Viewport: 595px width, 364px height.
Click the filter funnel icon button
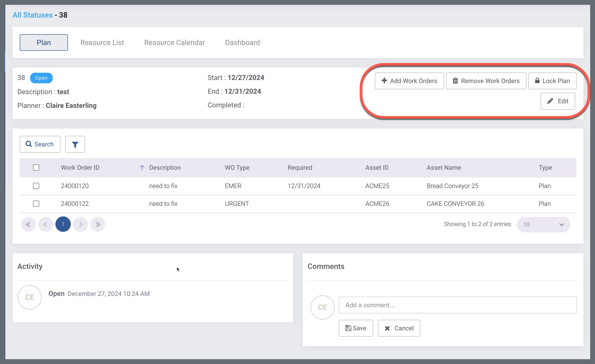75,144
